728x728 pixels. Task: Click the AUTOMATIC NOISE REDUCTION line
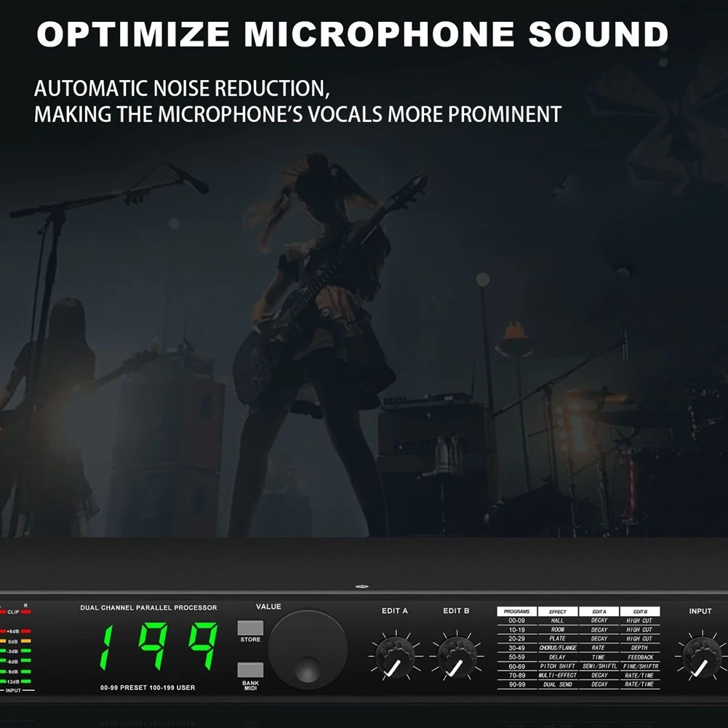pyautogui.click(x=182, y=88)
